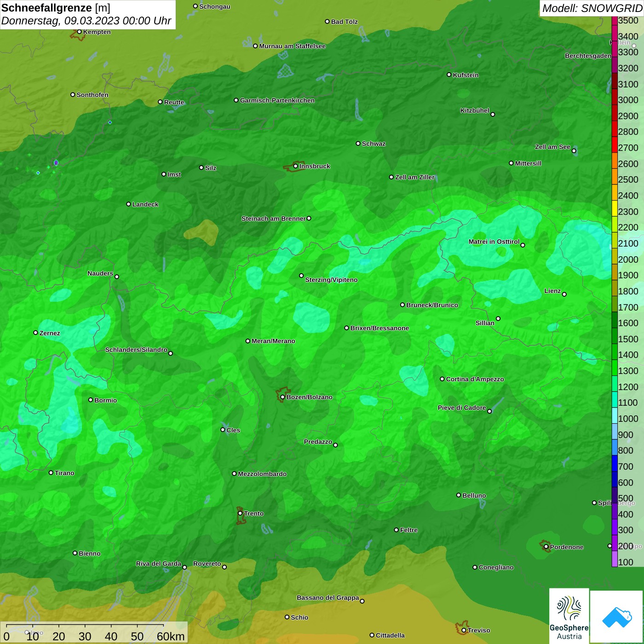Pick the pure red legend swatch beside 2700

click(615, 144)
